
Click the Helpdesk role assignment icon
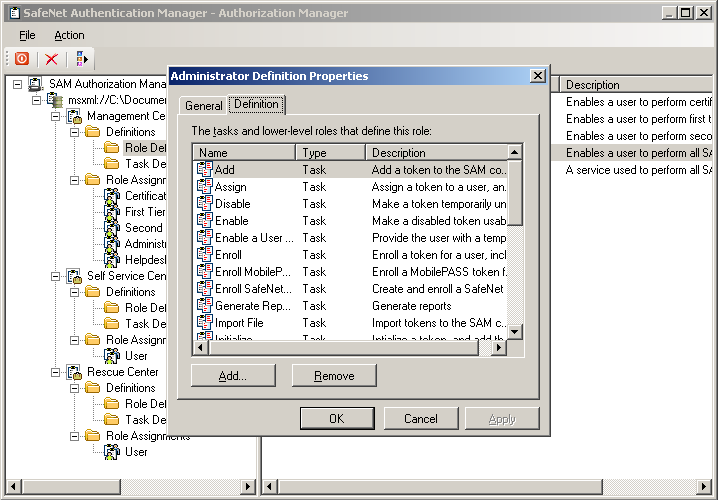[112, 260]
